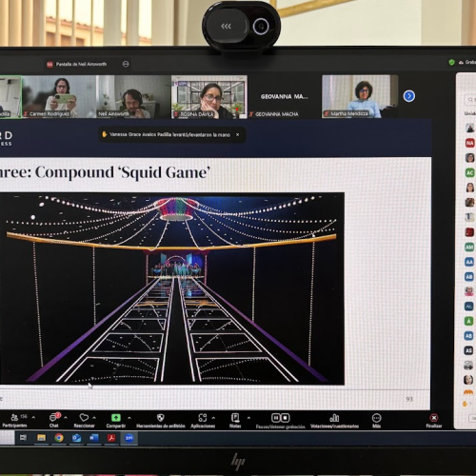This screenshot has height=476, width=476.
Task: Open Google Chrome from the taskbar
Action: pyautogui.click(x=59, y=438)
